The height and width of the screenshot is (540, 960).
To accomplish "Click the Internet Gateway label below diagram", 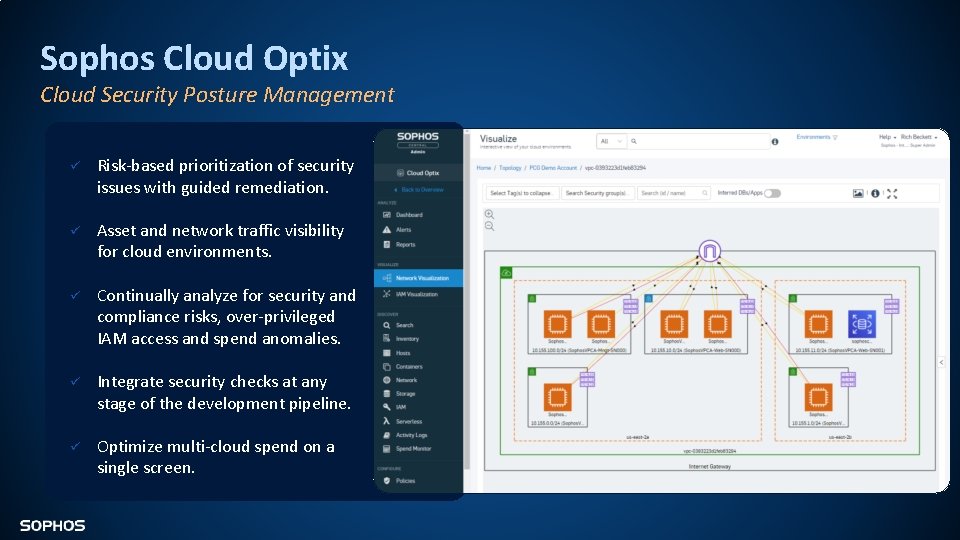I will coord(710,467).
